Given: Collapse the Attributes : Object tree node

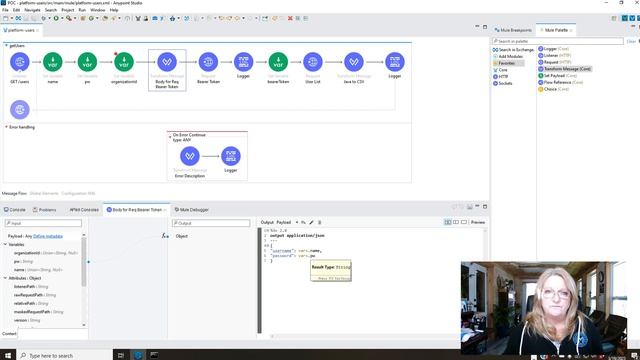Looking at the screenshot, I should pyautogui.click(x=6, y=278).
